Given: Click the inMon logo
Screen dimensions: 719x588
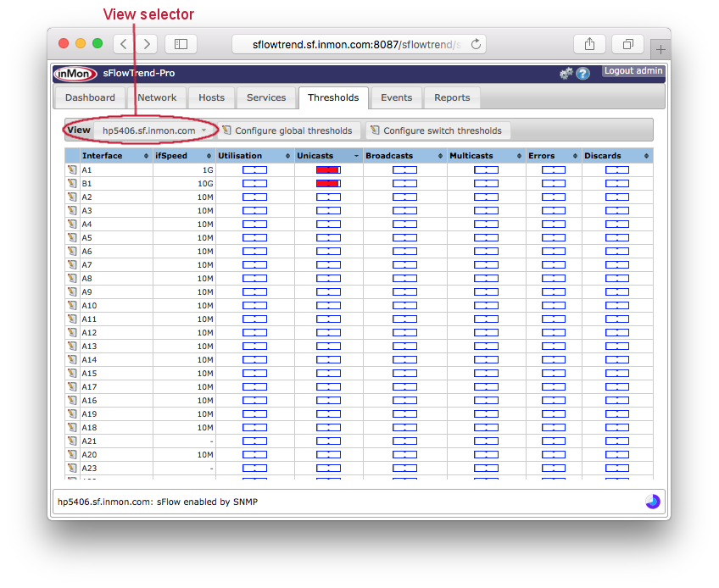Looking at the screenshot, I should (x=75, y=74).
